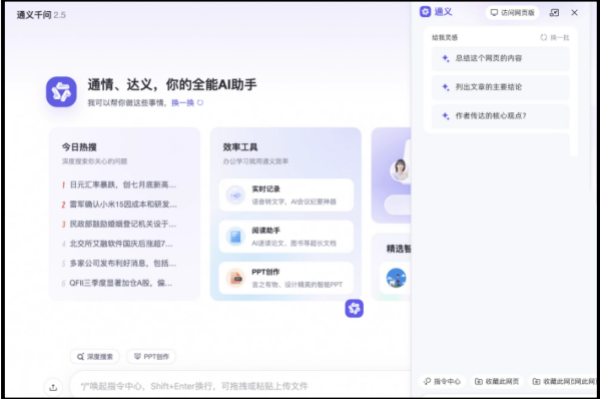The image size is (600, 399).
Task: Close the Tongyi side panel
Action: pos(574,13)
